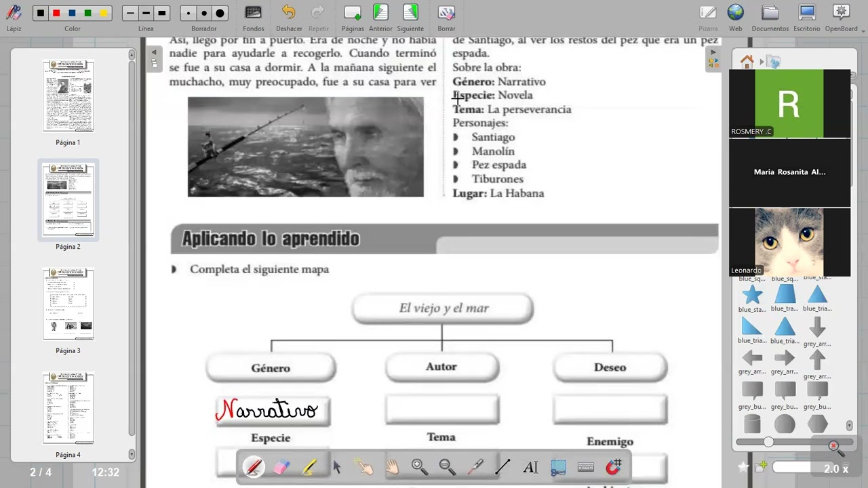The width and height of the screenshot is (868, 488).
Task: Show Escritorio desktop mode
Action: pos(807,17)
